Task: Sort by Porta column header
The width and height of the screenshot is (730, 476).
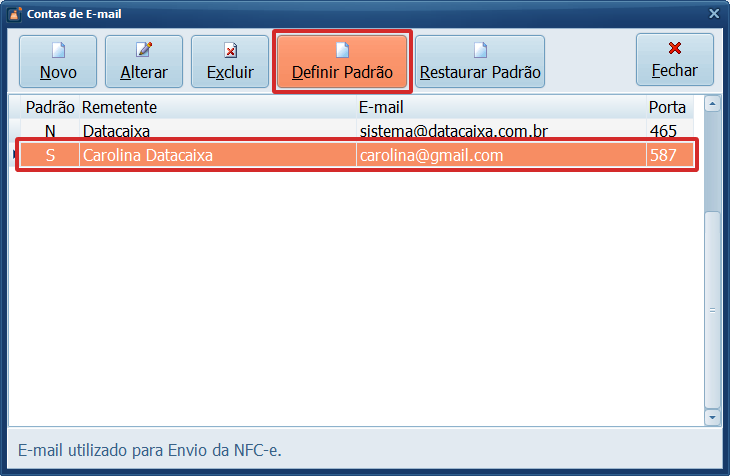Action: click(x=670, y=107)
